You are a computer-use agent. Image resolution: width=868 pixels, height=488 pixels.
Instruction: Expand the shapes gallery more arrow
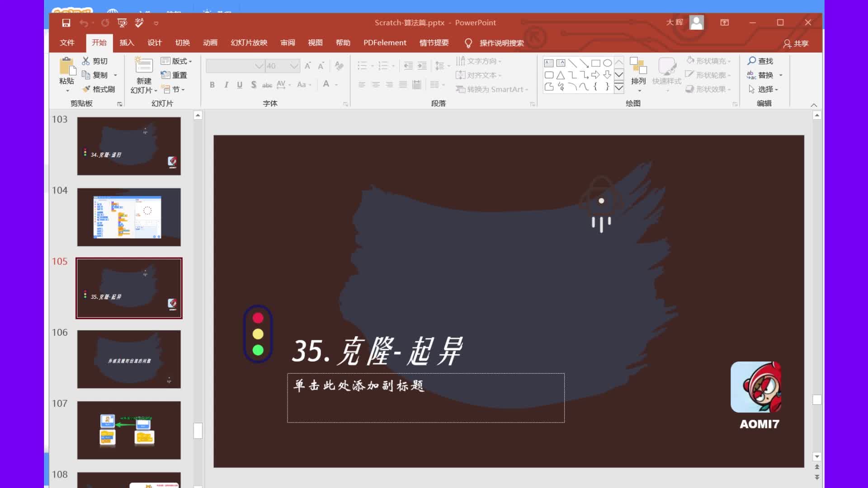(x=619, y=88)
